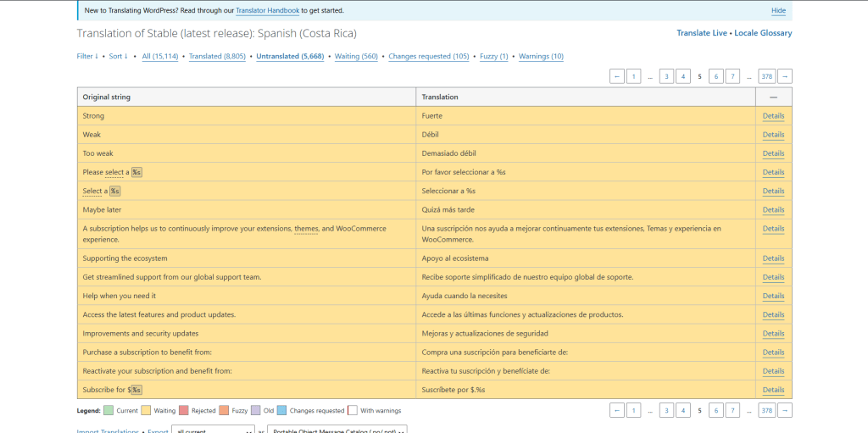Show Fuzzy (1) strings

coord(494,57)
